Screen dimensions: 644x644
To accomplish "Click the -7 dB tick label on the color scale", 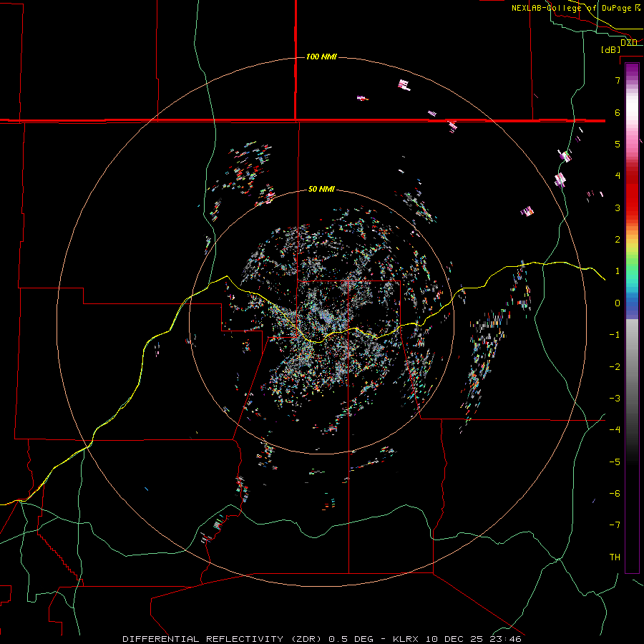I will pyautogui.click(x=615, y=525).
